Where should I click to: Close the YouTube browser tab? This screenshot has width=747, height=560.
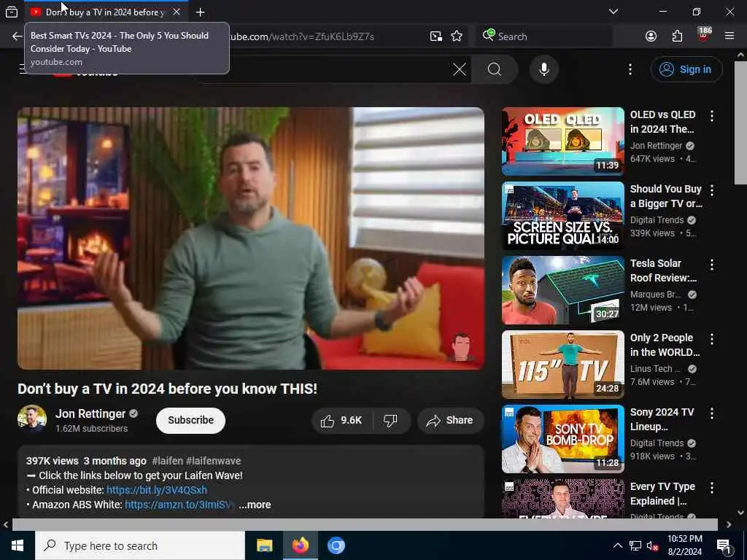pos(177,12)
